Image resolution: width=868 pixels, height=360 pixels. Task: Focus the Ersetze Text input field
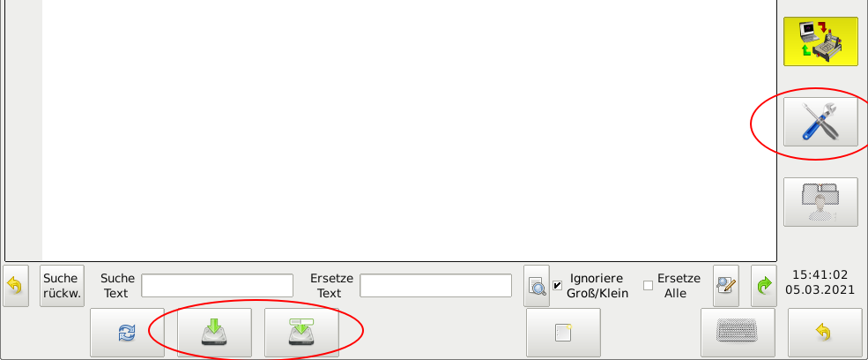435,286
